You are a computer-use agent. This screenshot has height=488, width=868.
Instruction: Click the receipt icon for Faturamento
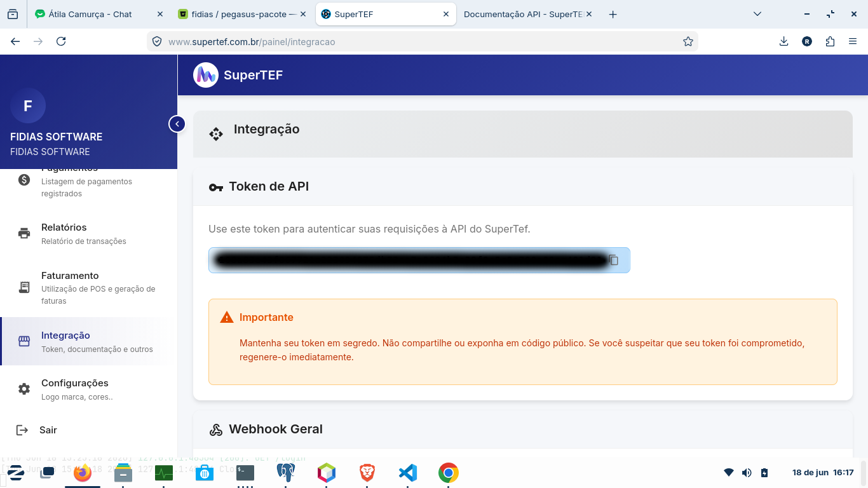pos(24,287)
